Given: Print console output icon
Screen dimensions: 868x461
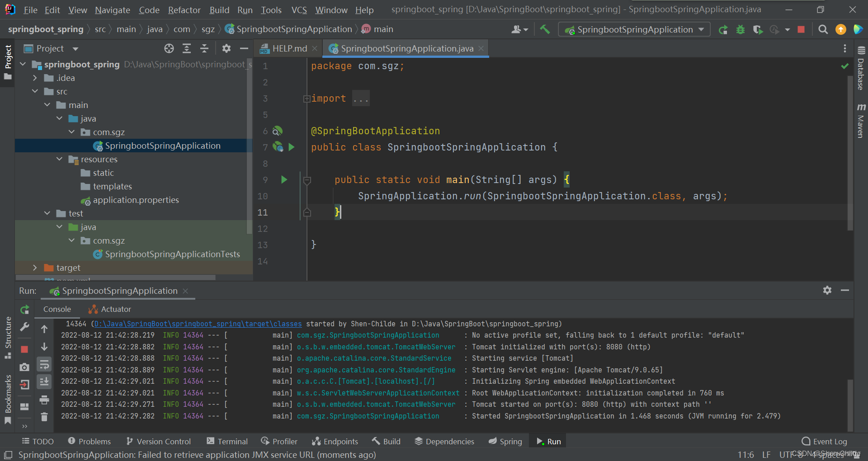Looking at the screenshot, I should click(44, 400).
